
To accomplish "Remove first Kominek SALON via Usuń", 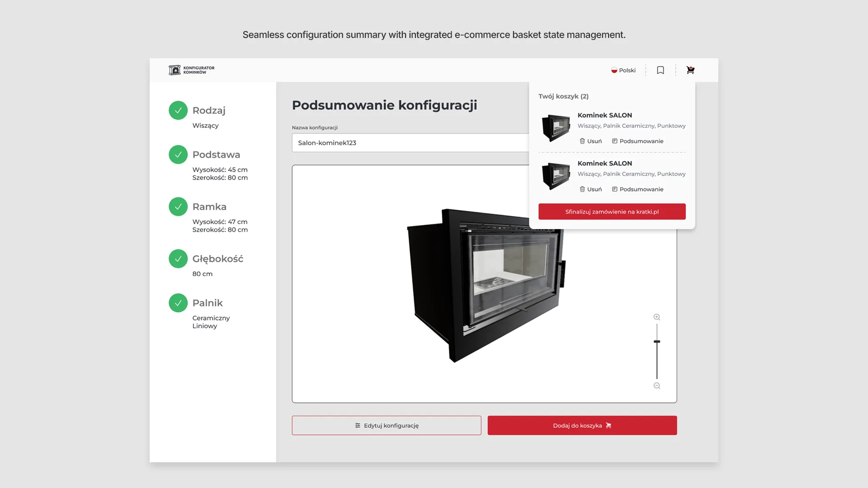I will tap(591, 141).
